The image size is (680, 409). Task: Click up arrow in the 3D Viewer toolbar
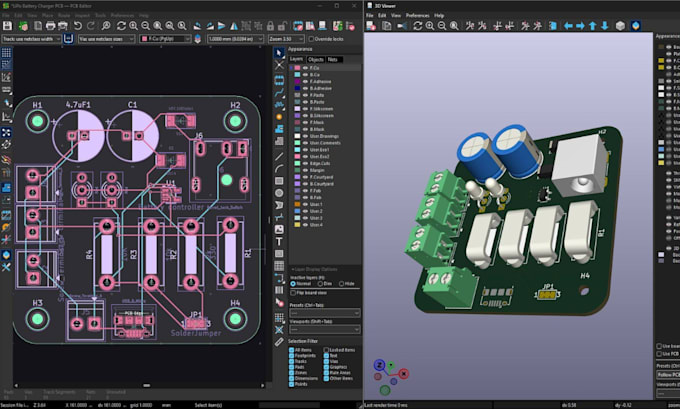tap(592, 26)
